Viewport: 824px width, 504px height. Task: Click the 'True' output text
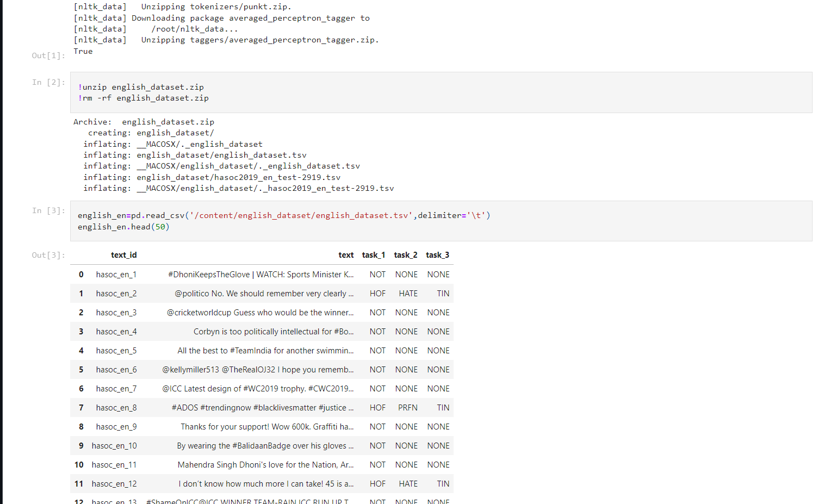83,51
